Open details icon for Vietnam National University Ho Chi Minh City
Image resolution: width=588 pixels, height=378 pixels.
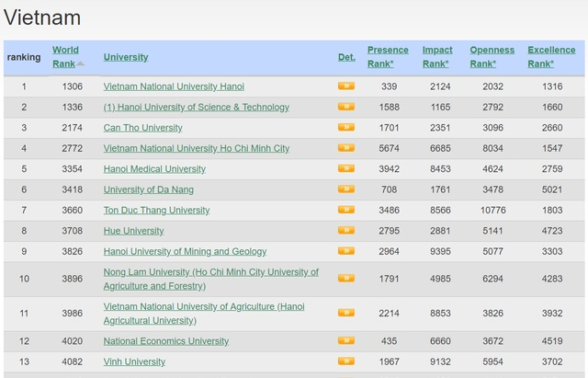[x=346, y=148]
